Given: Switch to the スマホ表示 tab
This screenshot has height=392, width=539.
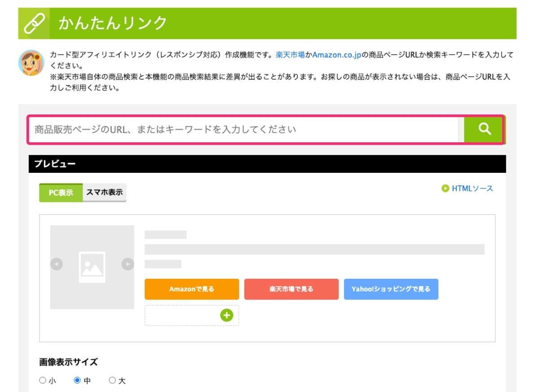Looking at the screenshot, I should coord(104,193).
